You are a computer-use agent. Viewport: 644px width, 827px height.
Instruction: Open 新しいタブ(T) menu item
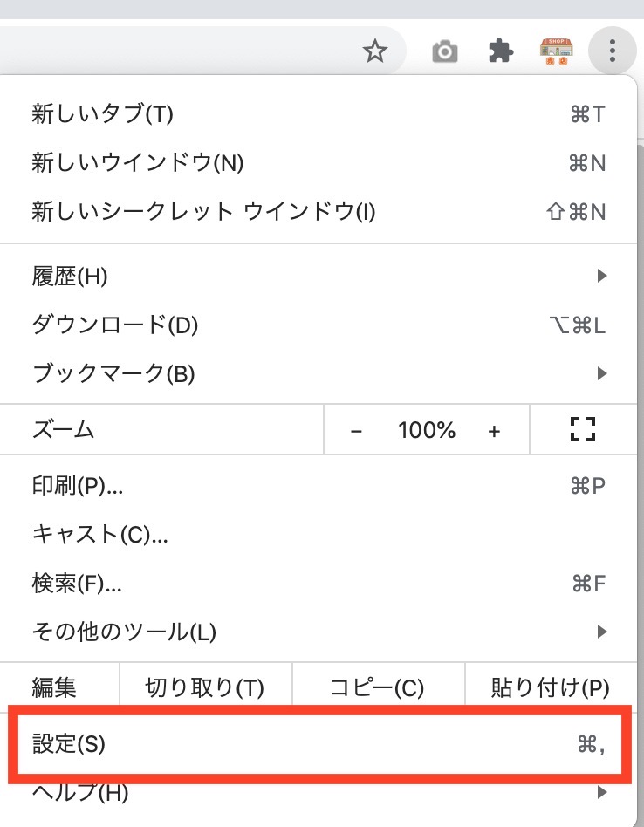tap(103, 114)
